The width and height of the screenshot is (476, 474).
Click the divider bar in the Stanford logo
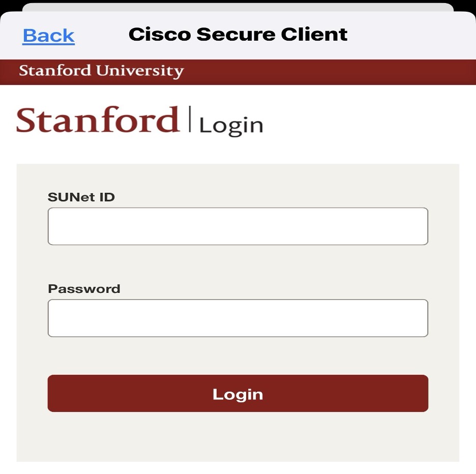190,120
